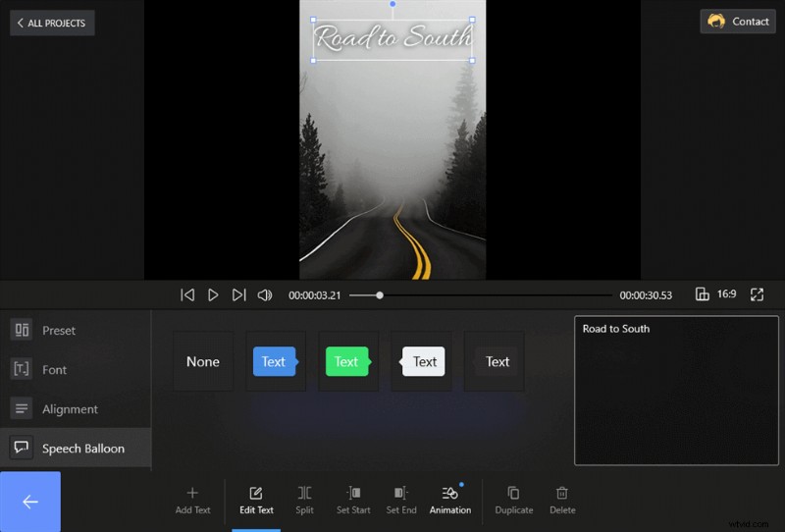Click the rotation handle above the title
The width and height of the screenshot is (785, 532).
pos(392,4)
